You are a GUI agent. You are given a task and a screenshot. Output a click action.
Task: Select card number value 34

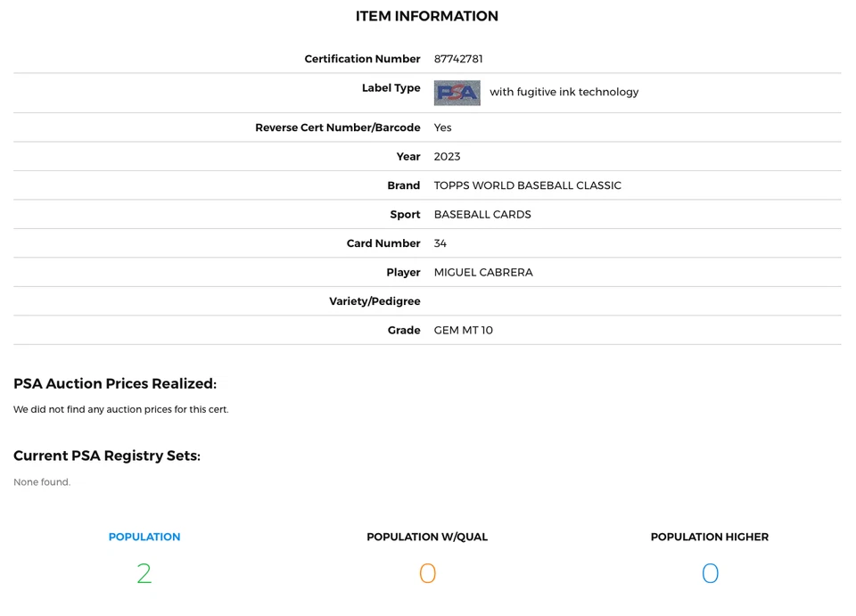click(440, 243)
